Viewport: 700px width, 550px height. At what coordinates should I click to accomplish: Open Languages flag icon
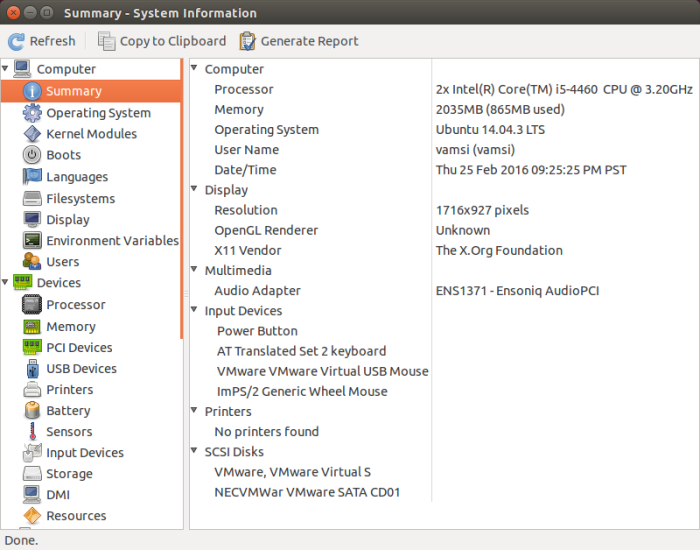(32, 176)
